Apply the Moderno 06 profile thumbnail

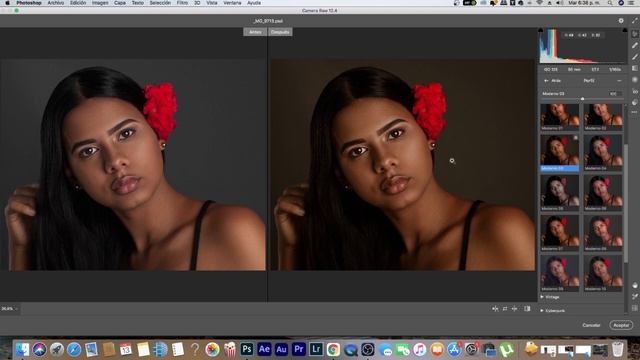(x=603, y=193)
